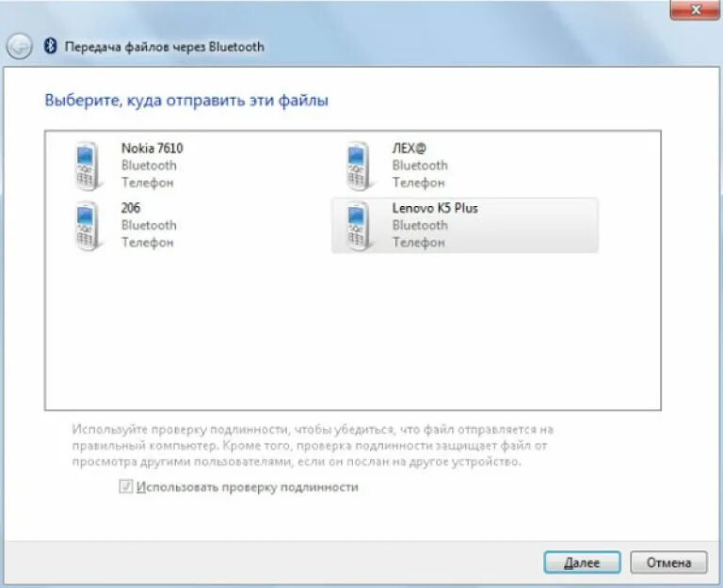Click Телефон label under ЛЕХ@
Screen dimensions: 723x588
pyautogui.click(x=418, y=183)
